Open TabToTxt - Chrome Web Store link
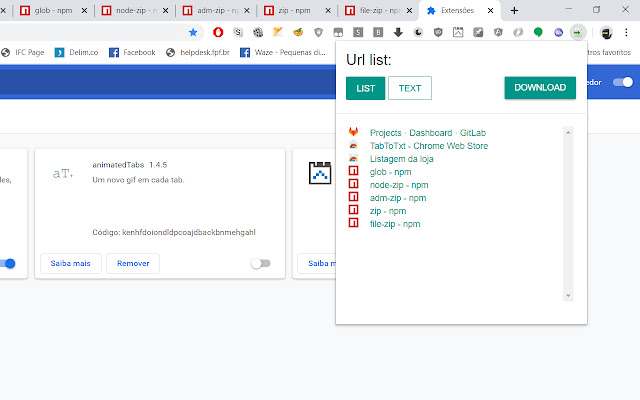This screenshot has width=640, height=400. tap(429, 146)
